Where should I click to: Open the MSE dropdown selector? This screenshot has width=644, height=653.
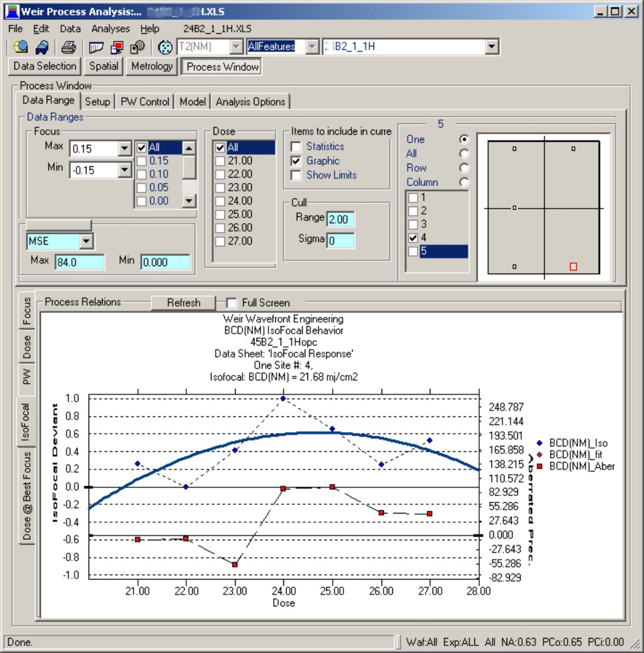pos(86,241)
